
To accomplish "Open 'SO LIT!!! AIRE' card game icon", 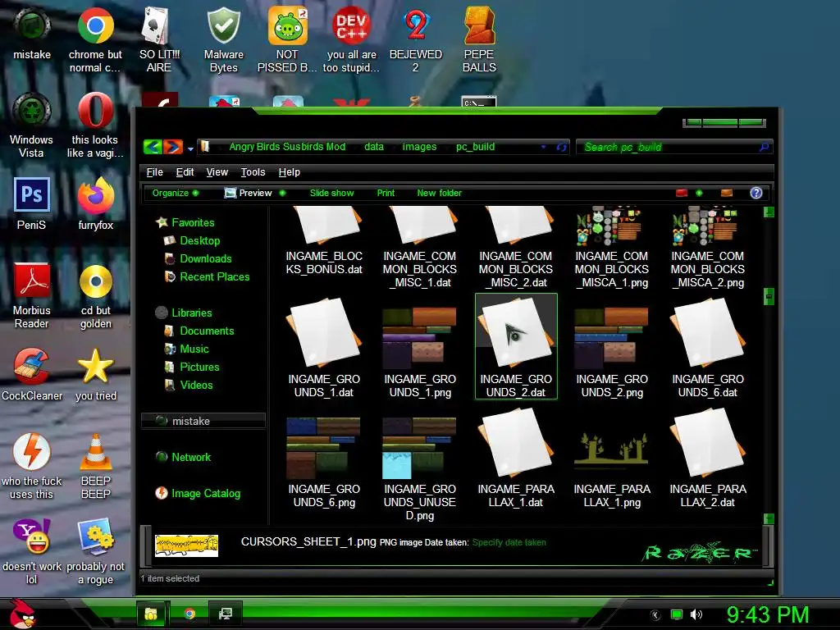I will point(159,40).
